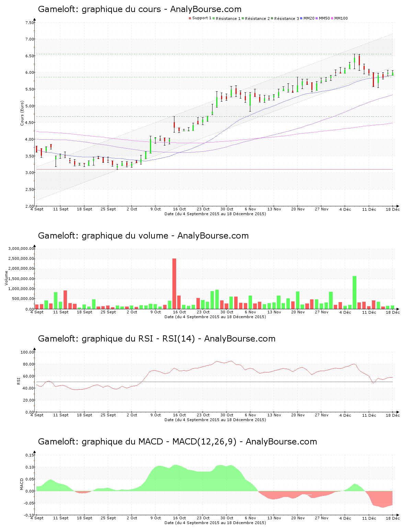
Task: Click the 0.15 value on the MACD axis
Action: coord(30,455)
